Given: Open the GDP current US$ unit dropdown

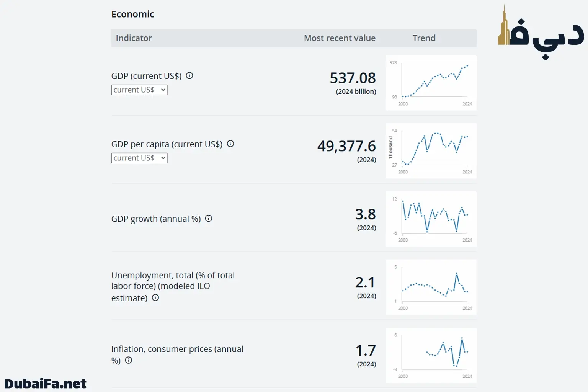Looking at the screenshot, I should click(x=139, y=90).
